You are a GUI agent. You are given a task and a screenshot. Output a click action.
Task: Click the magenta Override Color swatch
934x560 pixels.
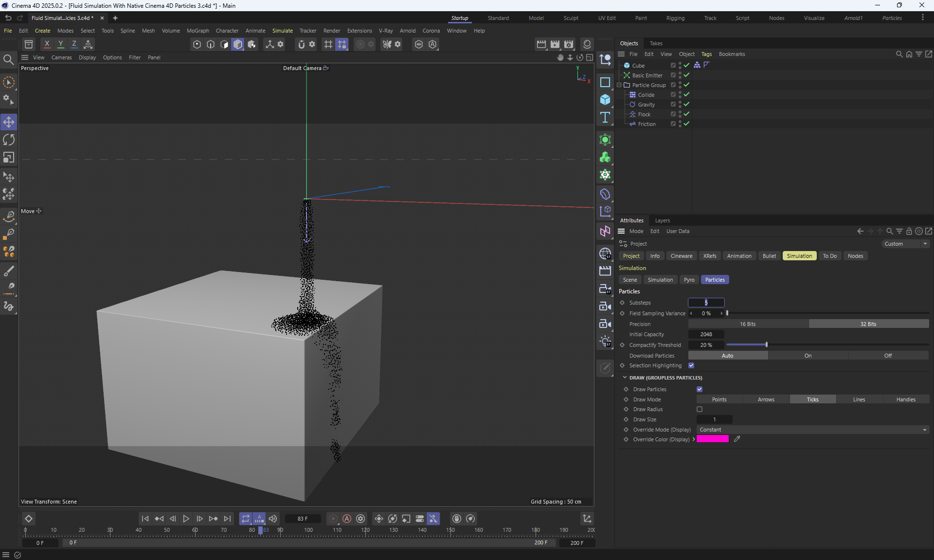click(x=712, y=439)
